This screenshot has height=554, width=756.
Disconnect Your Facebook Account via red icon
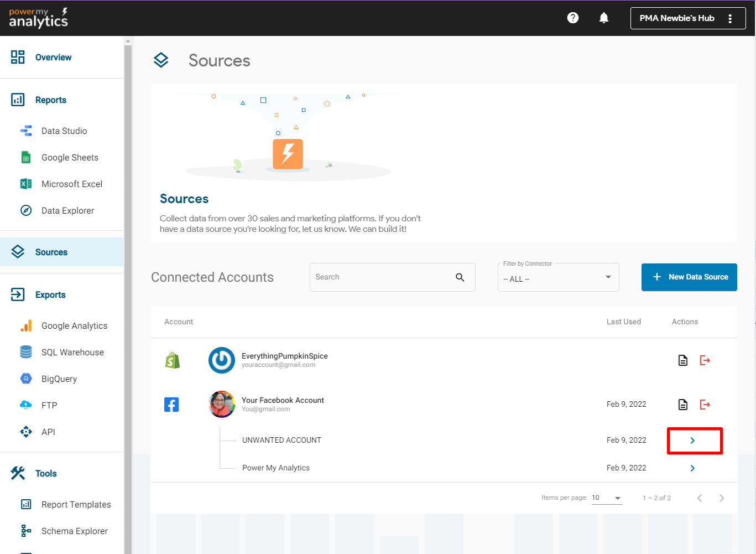tap(705, 405)
